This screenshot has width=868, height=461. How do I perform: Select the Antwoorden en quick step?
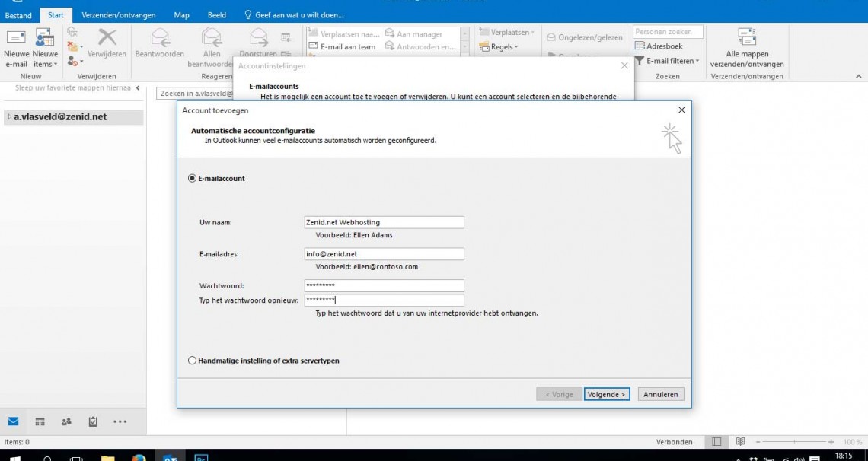tap(420, 47)
